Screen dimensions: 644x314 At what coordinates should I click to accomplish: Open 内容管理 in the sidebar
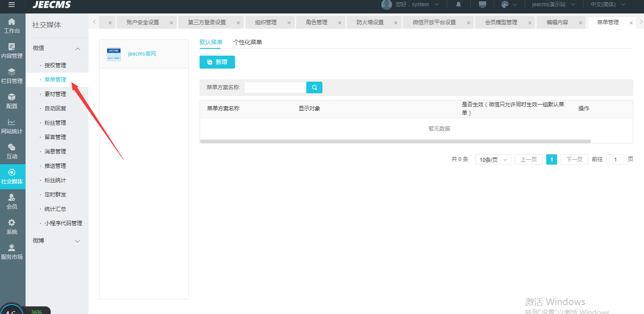tap(12, 51)
